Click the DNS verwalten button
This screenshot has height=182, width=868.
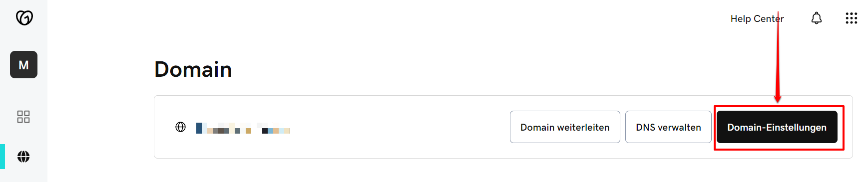(x=668, y=127)
